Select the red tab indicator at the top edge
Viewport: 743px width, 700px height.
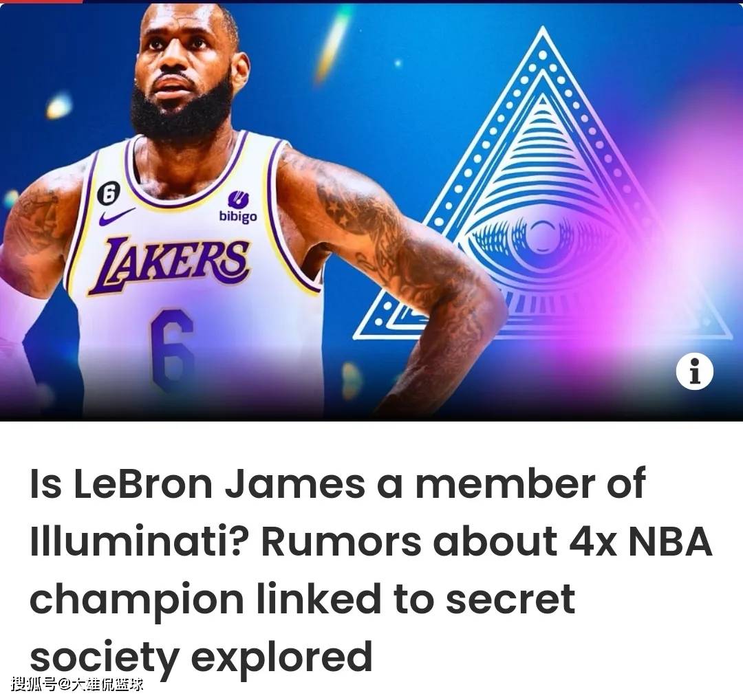(x=41, y=1)
